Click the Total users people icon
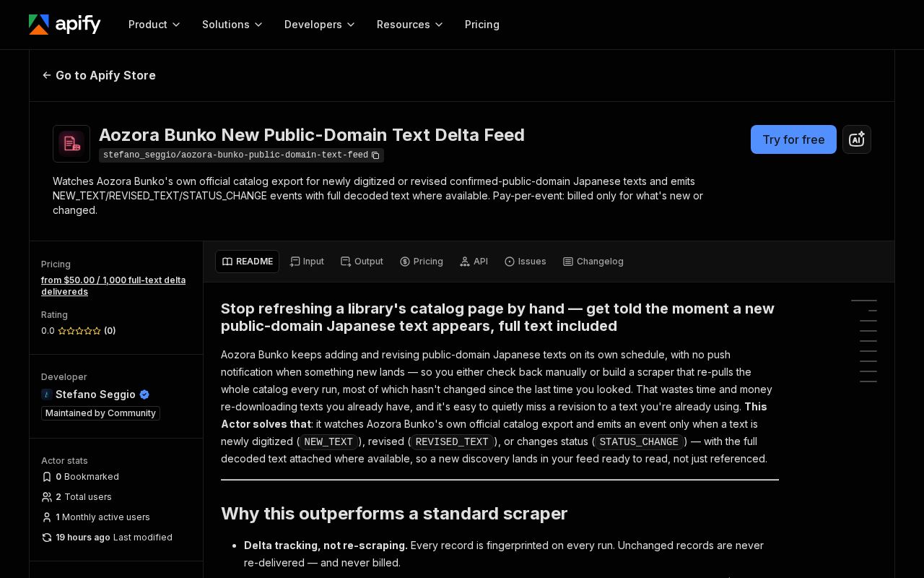Image resolution: width=924 pixels, height=578 pixels. [x=47, y=497]
